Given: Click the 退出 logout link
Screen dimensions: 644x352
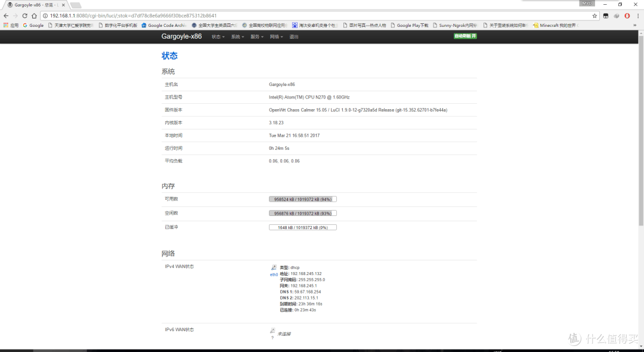Looking at the screenshot, I should [x=294, y=37].
